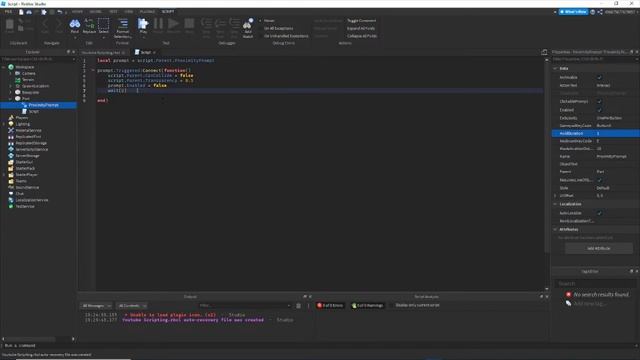The height and width of the screenshot is (360, 640).
Task: Expand the StarterPlayer tree node
Action: [4, 175]
